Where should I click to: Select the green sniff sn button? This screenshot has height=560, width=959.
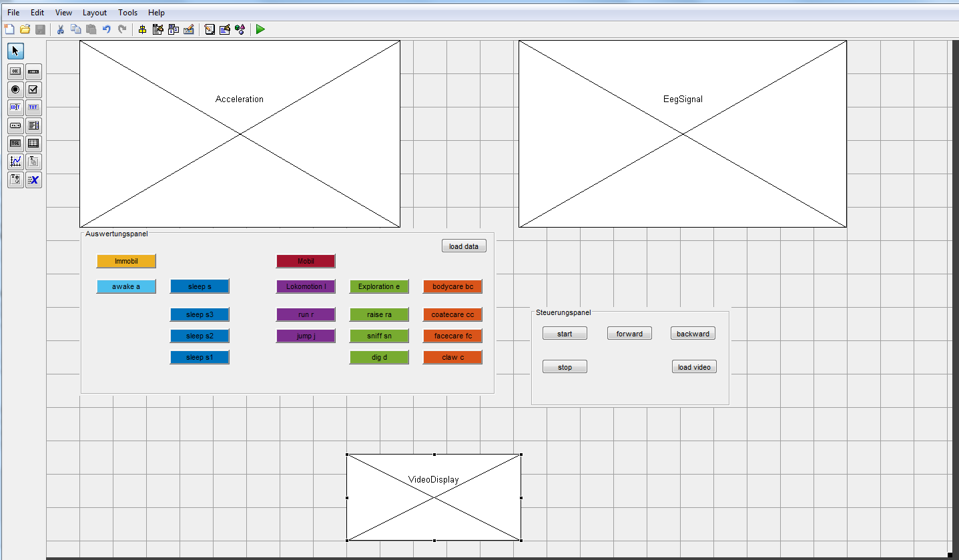click(379, 336)
